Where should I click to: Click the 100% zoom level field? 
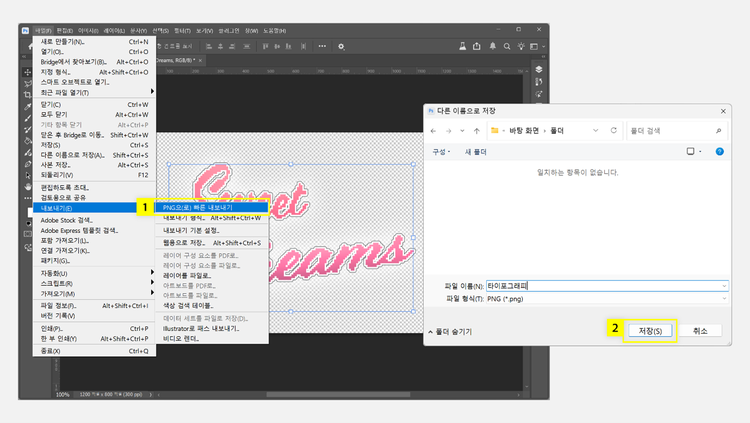tap(63, 395)
